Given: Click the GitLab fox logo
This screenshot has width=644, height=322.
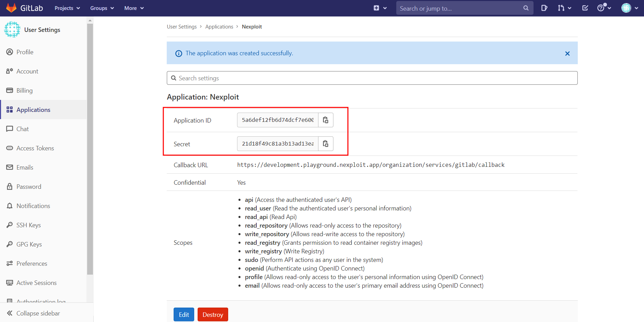Looking at the screenshot, I should coord(11,8).
